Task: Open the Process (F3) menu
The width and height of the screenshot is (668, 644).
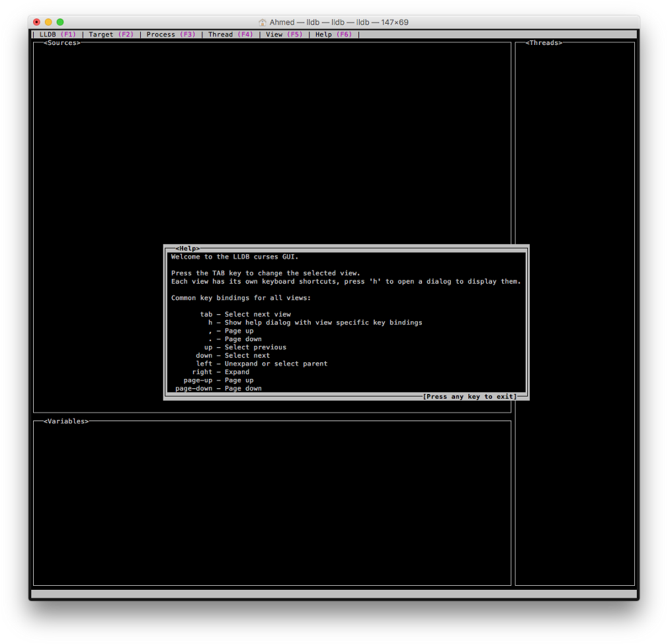Action: tap(171, 34)
